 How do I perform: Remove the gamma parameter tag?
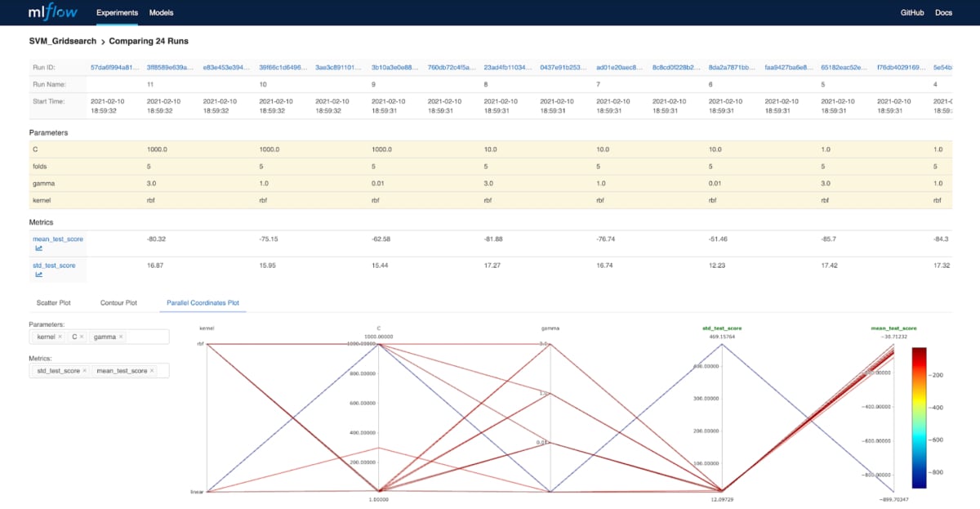click(x=121, y=337)
